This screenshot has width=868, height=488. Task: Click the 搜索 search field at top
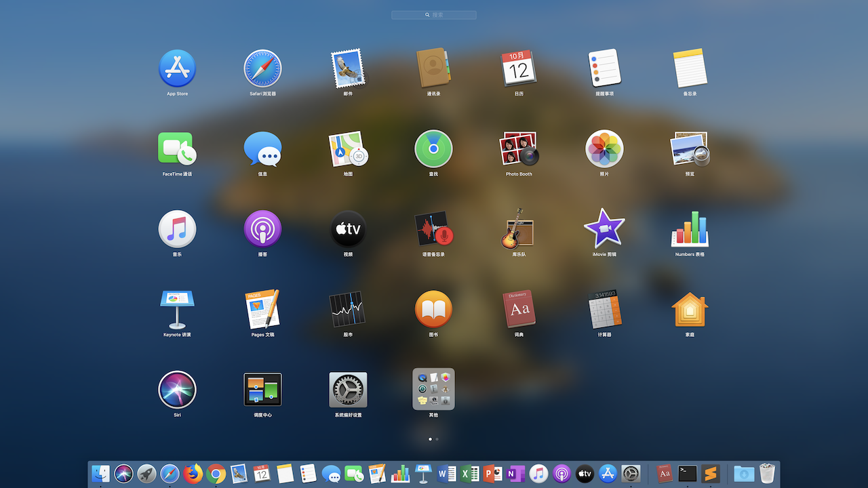pos(434,14)
